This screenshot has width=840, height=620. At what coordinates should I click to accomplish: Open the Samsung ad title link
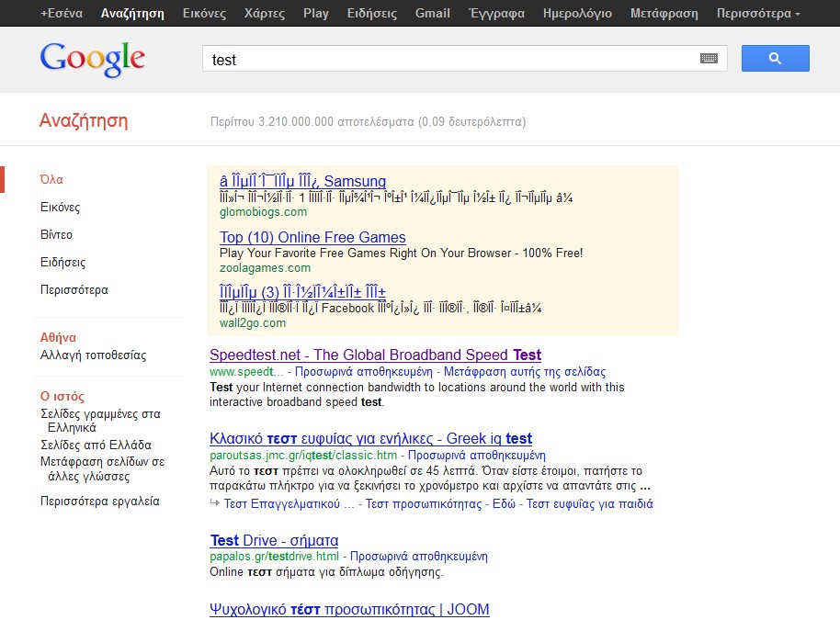coord(302,181)
